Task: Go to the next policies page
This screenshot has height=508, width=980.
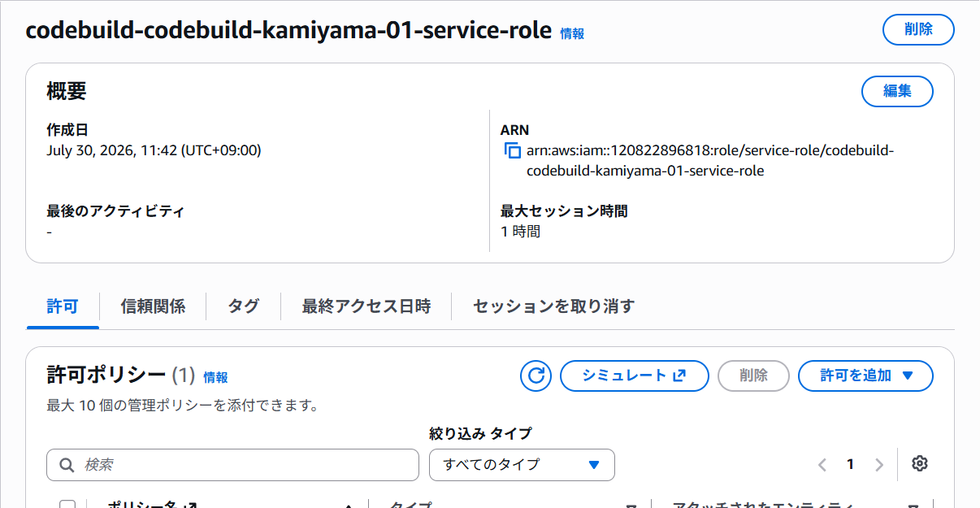Action: click(878, 465)
